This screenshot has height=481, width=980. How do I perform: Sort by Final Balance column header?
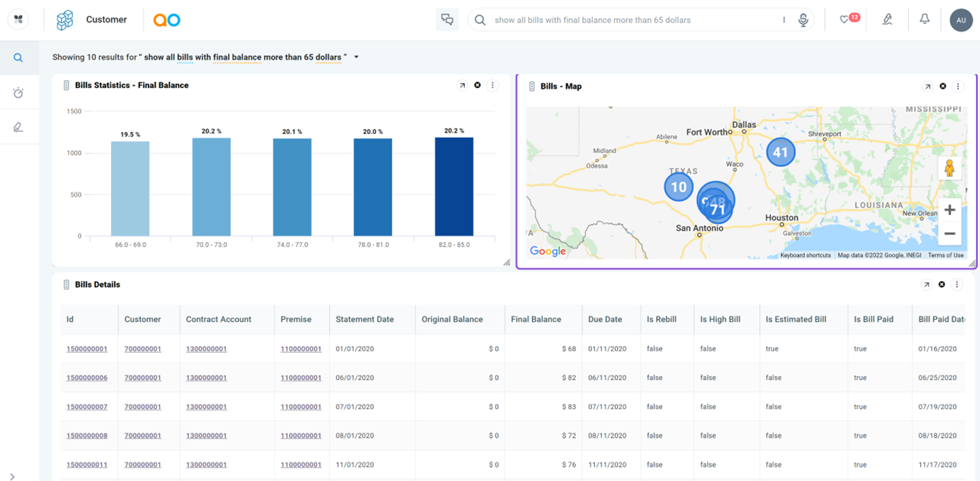(x=536, y=319)
